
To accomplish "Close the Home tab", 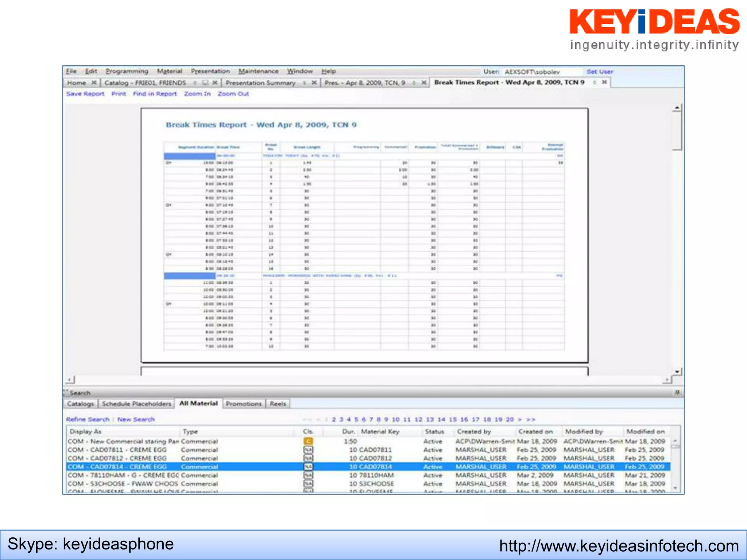I will (x=94, y=83).
